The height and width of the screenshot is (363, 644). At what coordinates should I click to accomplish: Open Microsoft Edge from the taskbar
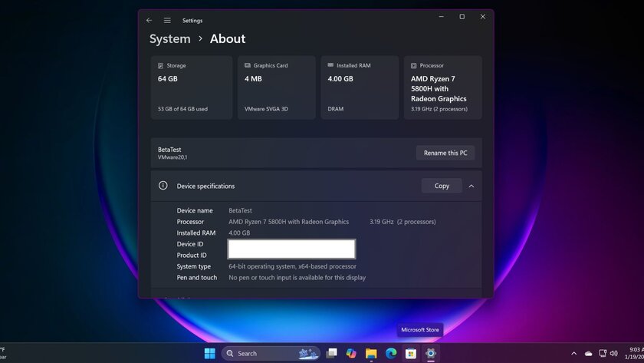[x=391, y=353]
